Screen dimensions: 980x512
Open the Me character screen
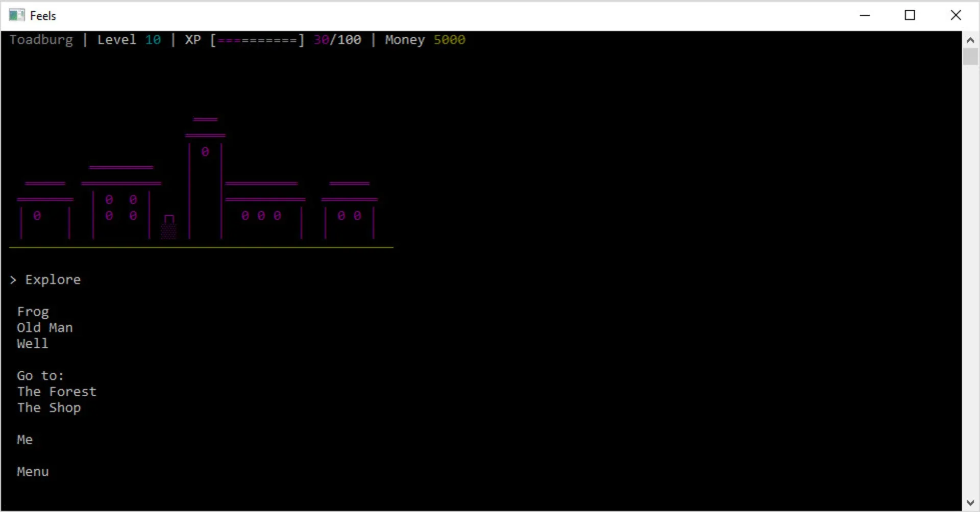[24, 440]
